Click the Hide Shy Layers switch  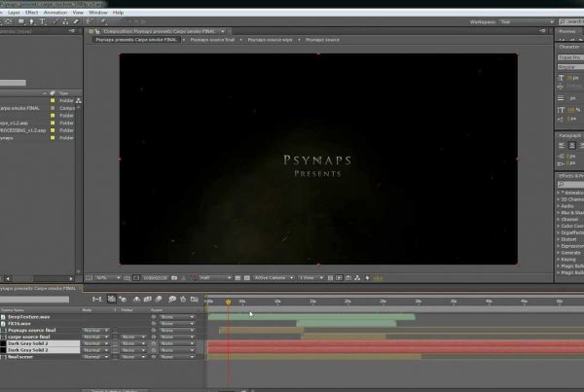click(136, 299)
